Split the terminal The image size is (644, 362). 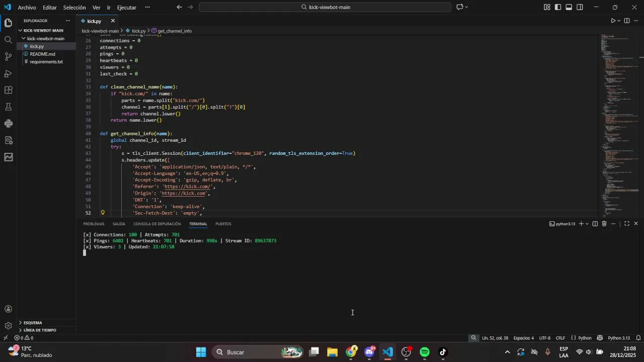click(x=595, y=224)
